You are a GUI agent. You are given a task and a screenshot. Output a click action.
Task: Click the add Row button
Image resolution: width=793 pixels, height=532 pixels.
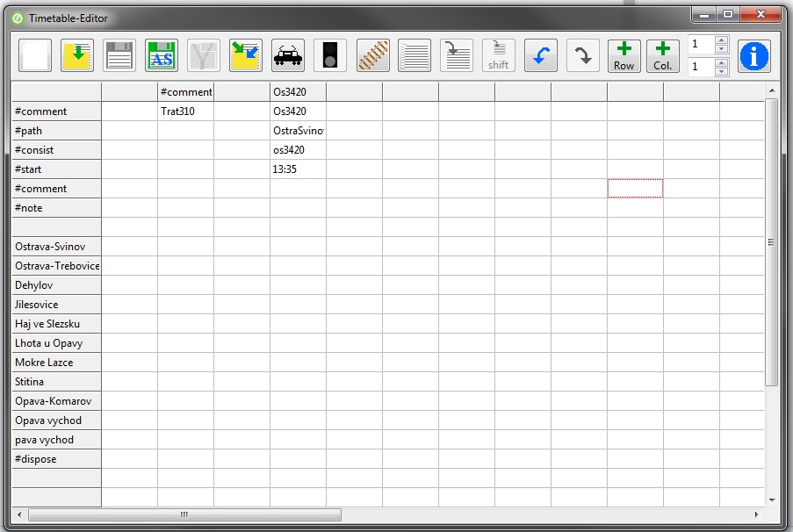[x=624, y=56]
